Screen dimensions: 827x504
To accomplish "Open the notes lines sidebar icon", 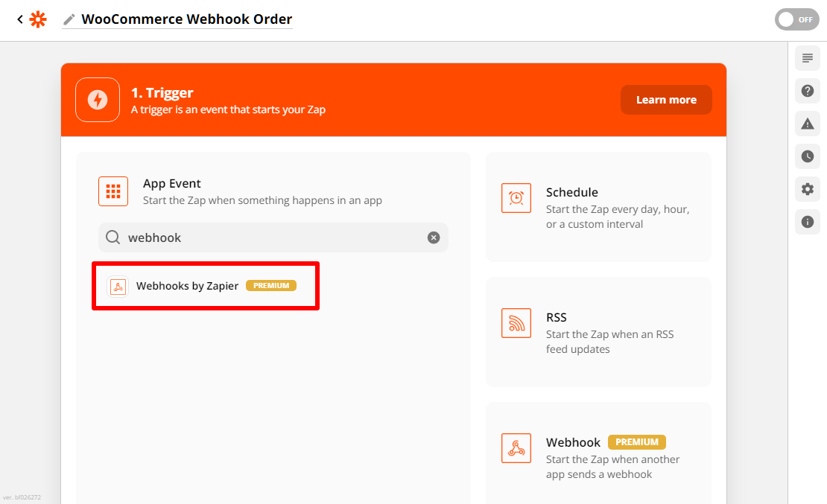I will [x=808, y=58].
